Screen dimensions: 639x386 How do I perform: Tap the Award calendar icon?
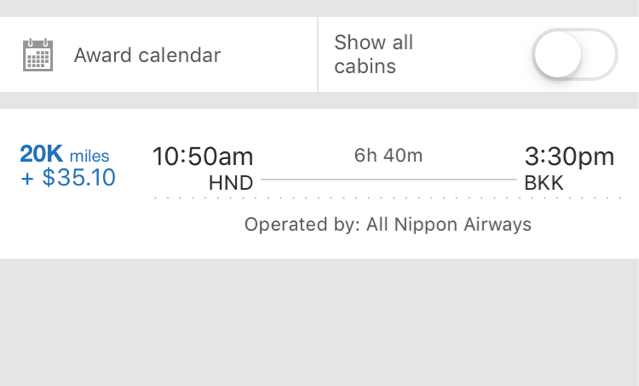pyautogui.click(x=38, y=55)
